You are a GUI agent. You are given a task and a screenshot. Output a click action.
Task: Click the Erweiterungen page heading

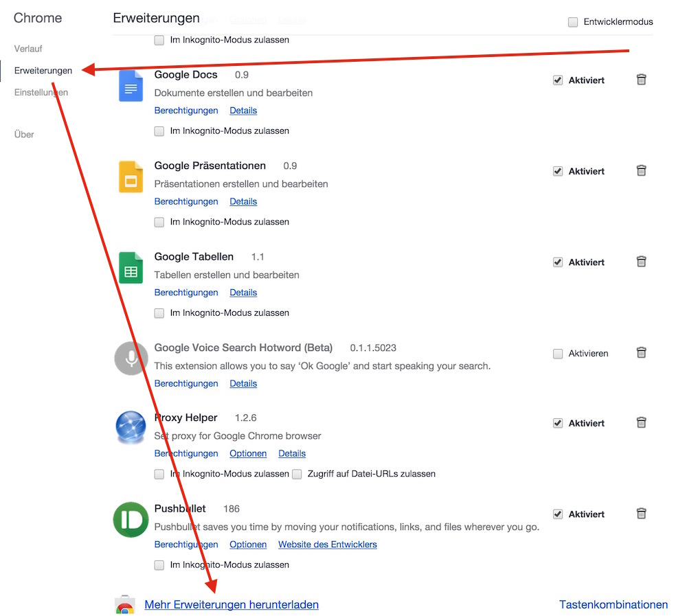pyautogui.click(x=157, y=18)
